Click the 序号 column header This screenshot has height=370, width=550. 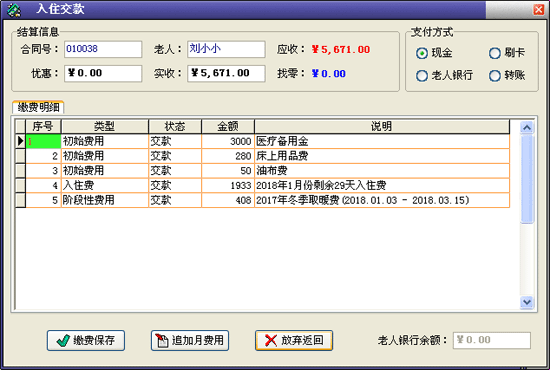(x=43, y=126)
